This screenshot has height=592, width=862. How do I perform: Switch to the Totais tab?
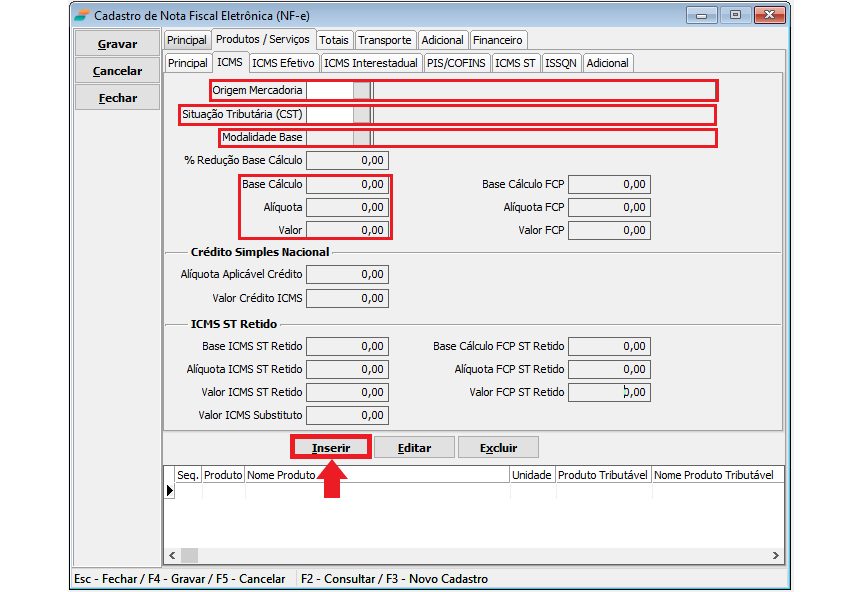[335, 40]
